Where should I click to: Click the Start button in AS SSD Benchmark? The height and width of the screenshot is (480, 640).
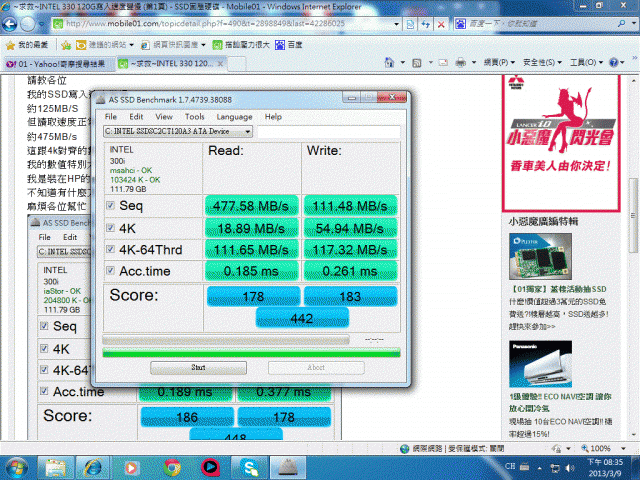point(198,367)
